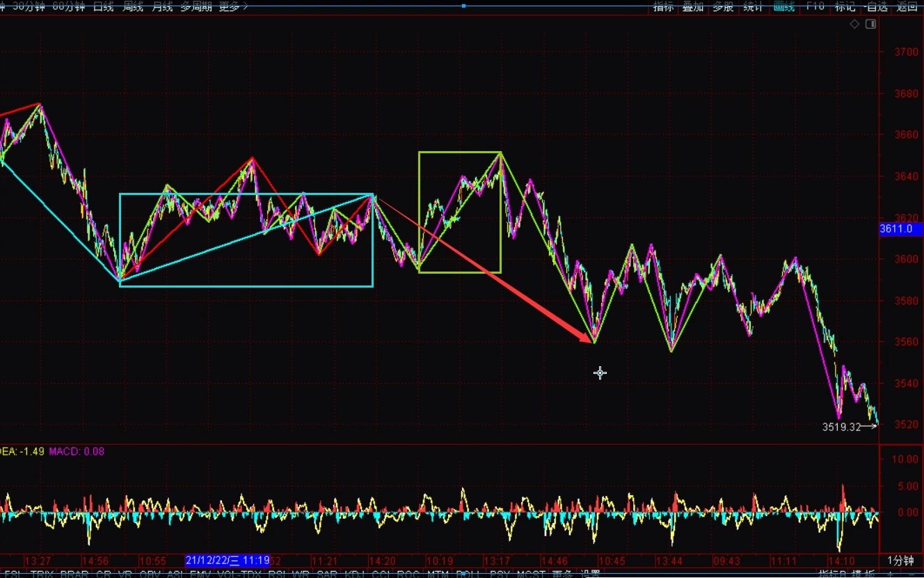Switch to the VOL-TDX indicator tab
Viewport: 924px width, 578px height.
click(x=239, y=575)
